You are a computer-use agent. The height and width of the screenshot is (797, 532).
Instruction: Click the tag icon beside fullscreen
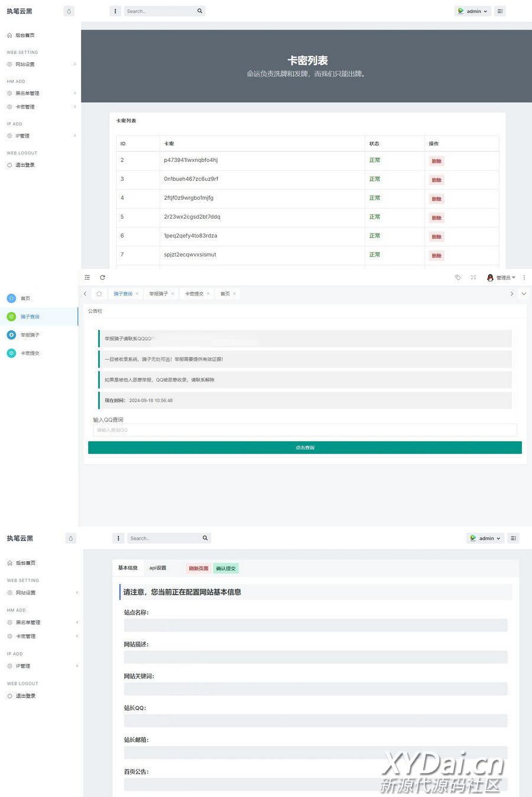(x=458, y=277)
